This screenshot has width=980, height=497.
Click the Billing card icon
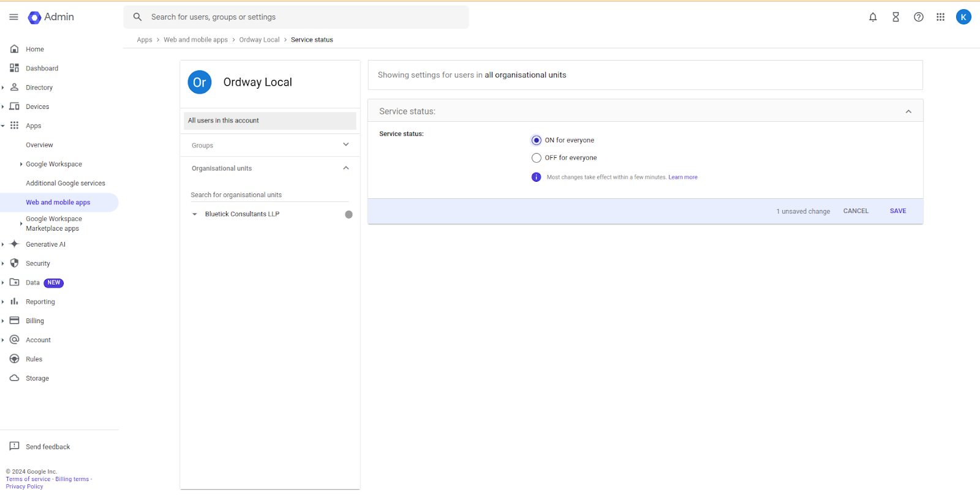[14, 320]
